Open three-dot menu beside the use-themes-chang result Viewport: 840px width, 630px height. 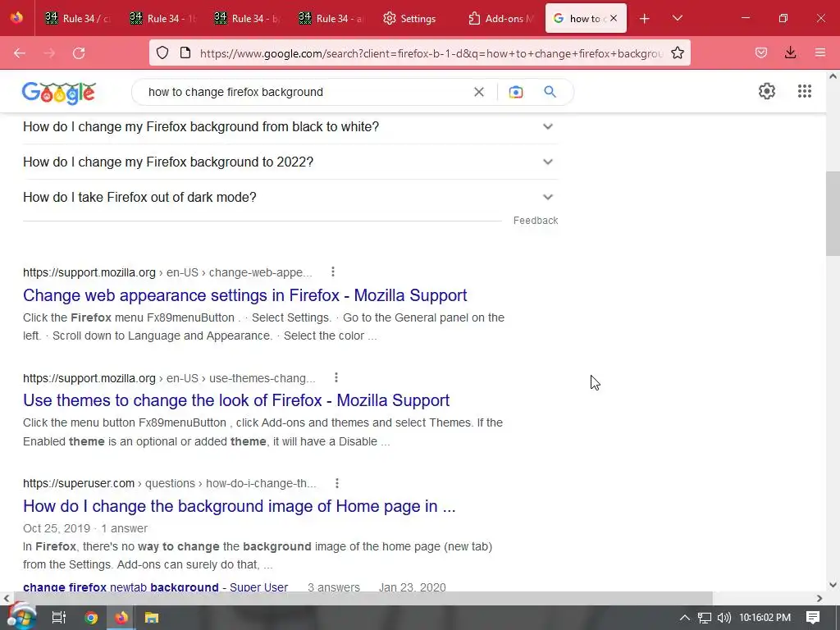pos(336,377)
